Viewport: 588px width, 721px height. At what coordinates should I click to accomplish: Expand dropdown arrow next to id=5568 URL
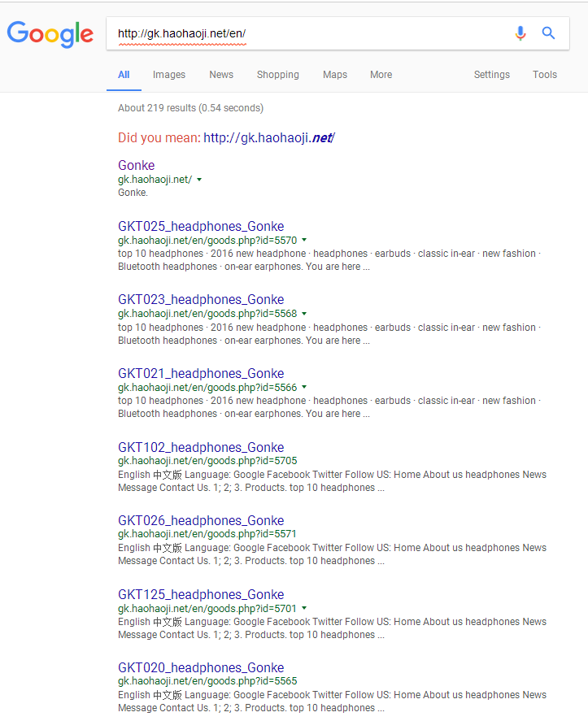pos(304,314)
